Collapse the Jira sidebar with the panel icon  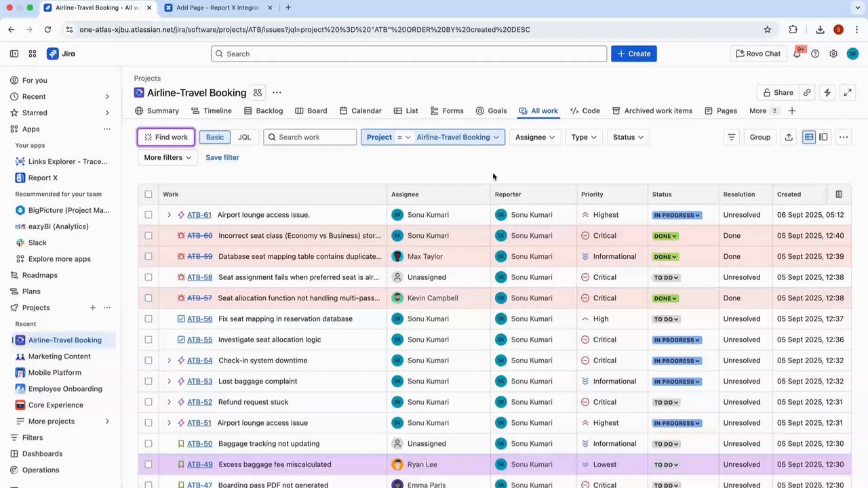pyautogui.click(x=14, y=54)
